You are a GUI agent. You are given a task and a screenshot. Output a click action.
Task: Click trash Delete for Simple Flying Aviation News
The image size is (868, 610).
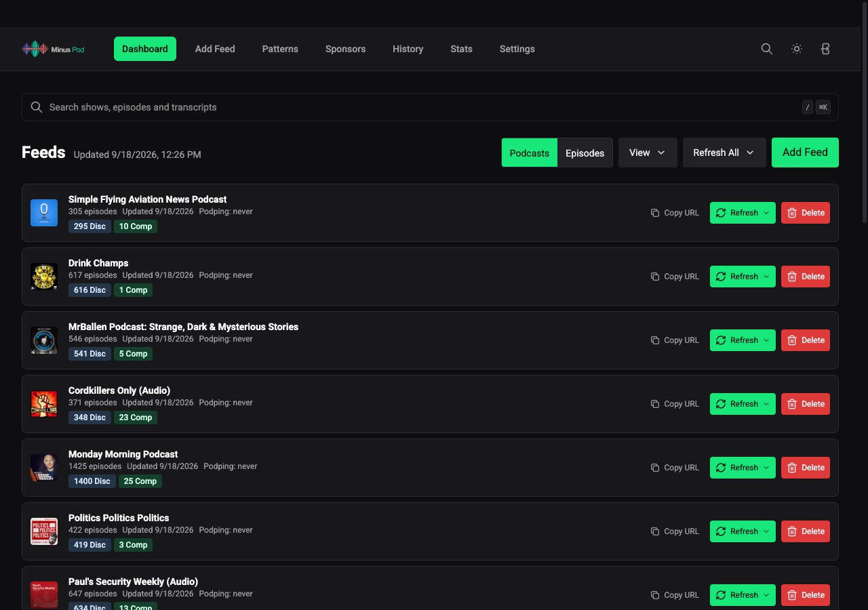tap(806, 213)
